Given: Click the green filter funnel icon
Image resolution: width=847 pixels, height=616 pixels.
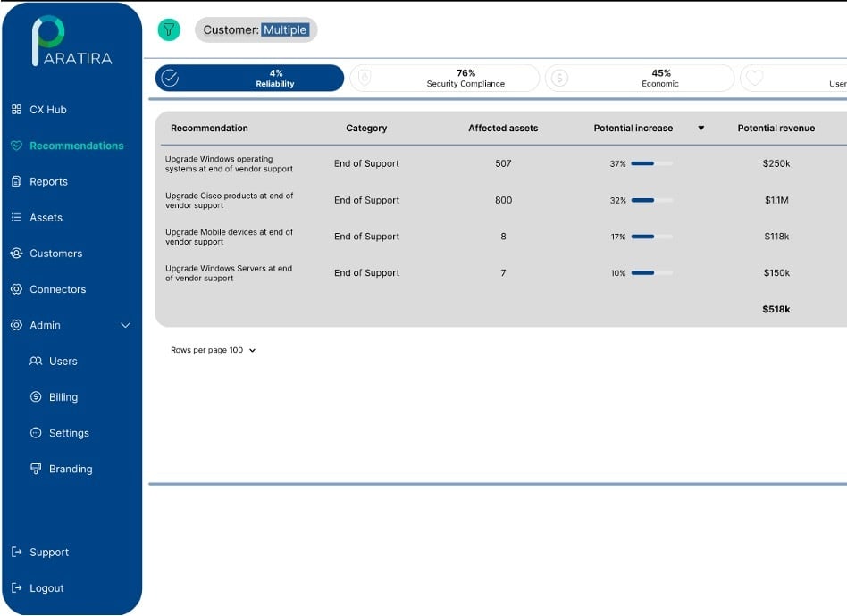Looking at the screenshot, I should (x=169, y=29).
